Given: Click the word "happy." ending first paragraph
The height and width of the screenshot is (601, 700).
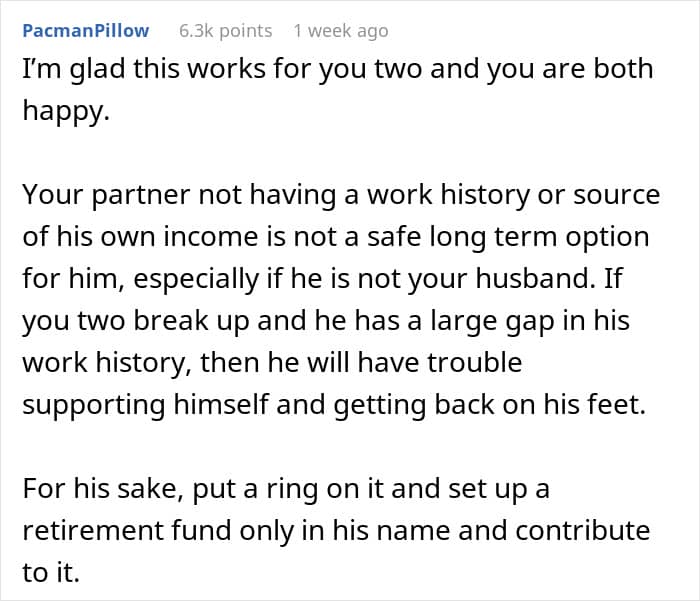Looking at the screenshot, I should pyautogui.click(x=62, y=114).
